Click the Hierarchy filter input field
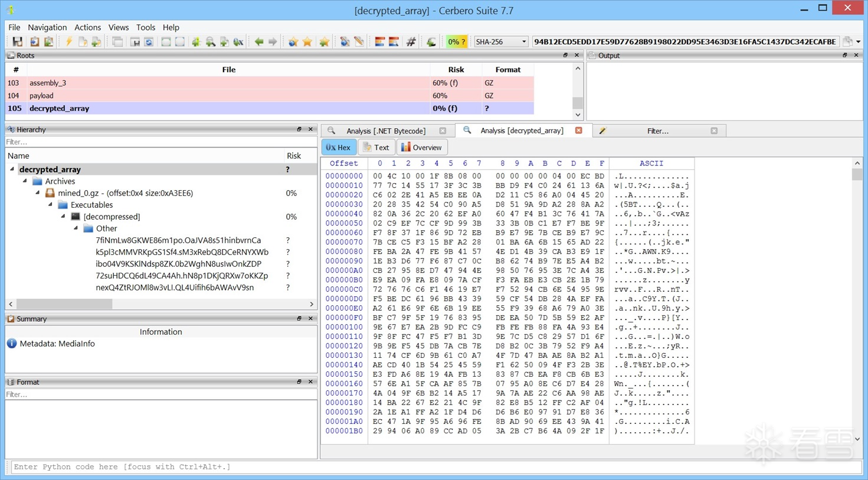The width and height of the screenshot is (868, 480). point(161,142)
